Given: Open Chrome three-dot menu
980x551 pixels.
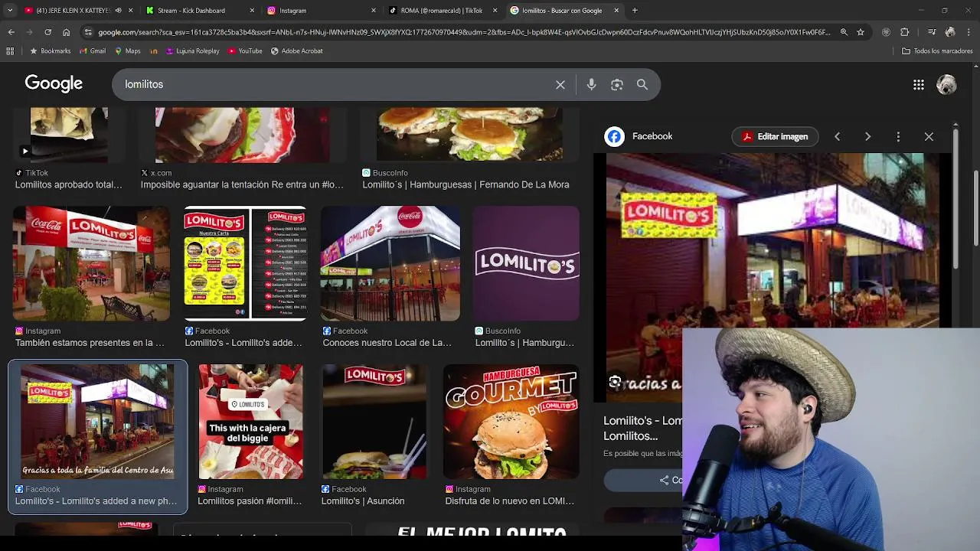Looking at the screenshot, I should (969, 32).
